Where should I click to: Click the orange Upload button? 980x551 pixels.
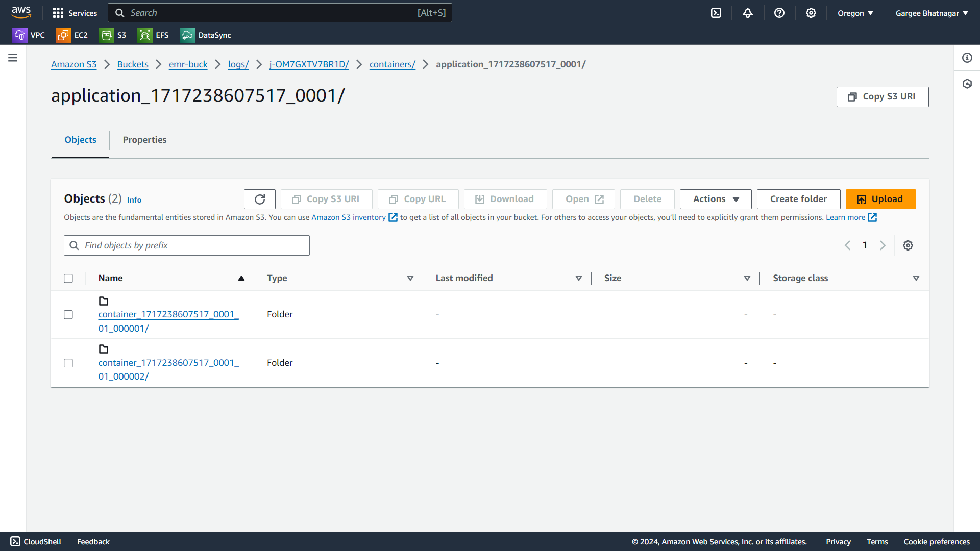tap(880, 199)
